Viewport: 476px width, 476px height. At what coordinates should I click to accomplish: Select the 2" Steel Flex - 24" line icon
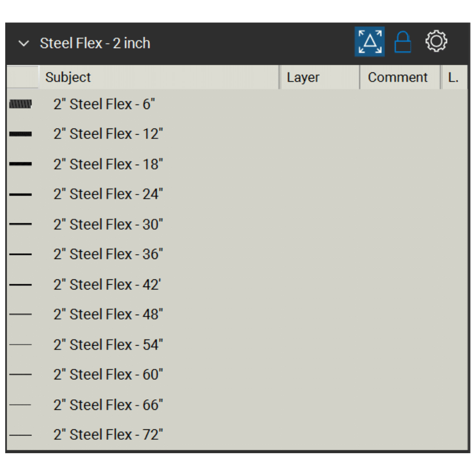click(20, 194)
